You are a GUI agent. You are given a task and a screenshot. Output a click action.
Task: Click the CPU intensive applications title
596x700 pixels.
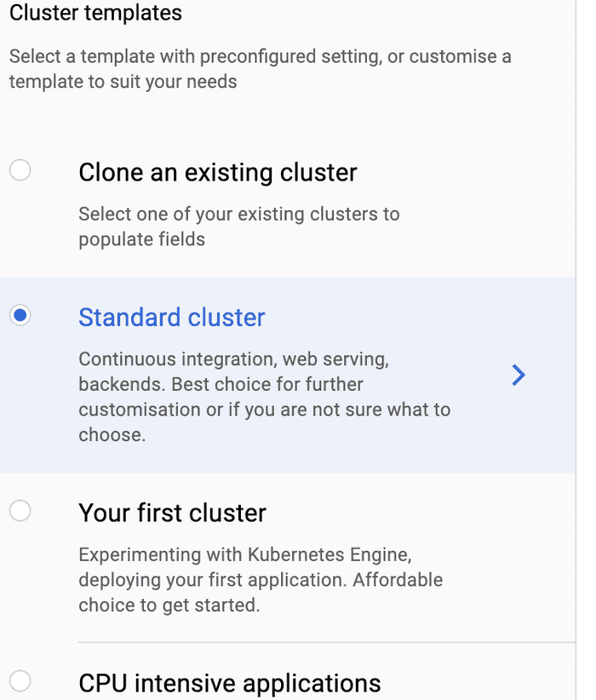[229, 683]
